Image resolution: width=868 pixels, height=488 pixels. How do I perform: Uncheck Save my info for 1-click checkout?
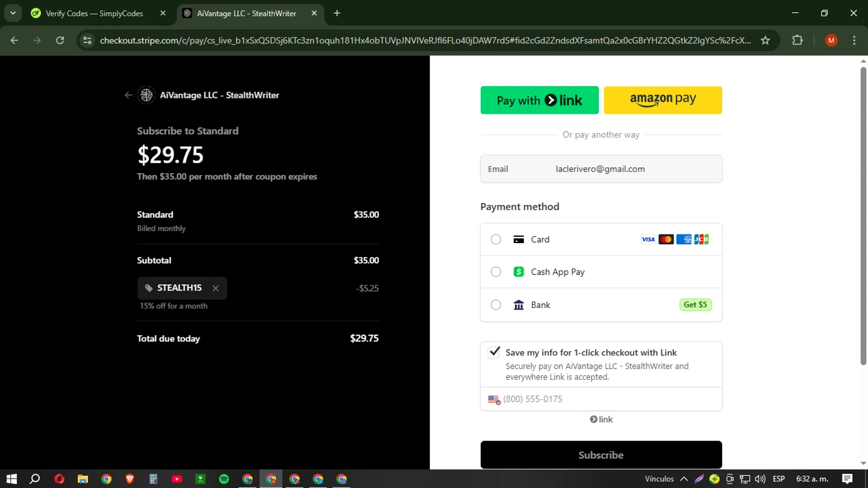tap(494, 352)
